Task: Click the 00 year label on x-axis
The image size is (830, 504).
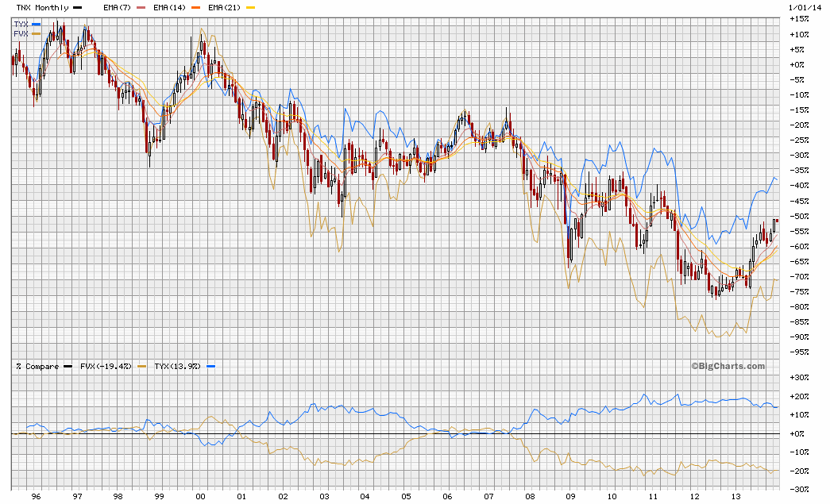Action: (x=201, y=497)
